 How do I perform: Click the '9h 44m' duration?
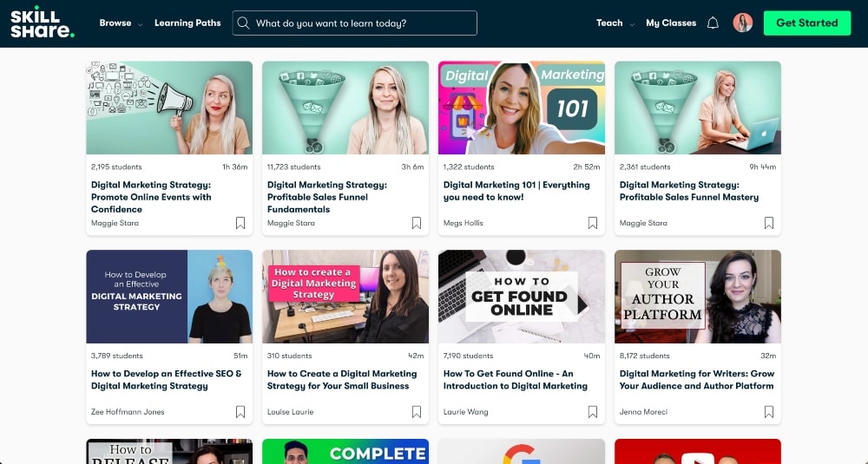763,167
